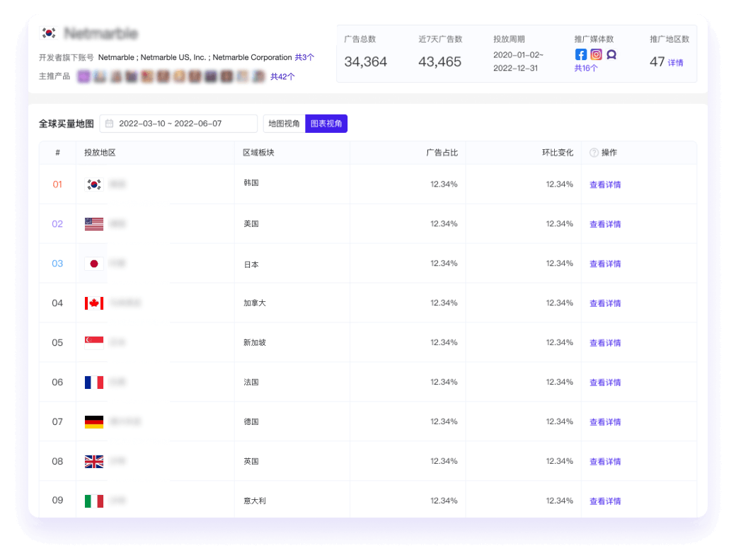Click the help icon beside 操作 header
Viewport: 736px width, 560px height.
click(x=594, y=153)
